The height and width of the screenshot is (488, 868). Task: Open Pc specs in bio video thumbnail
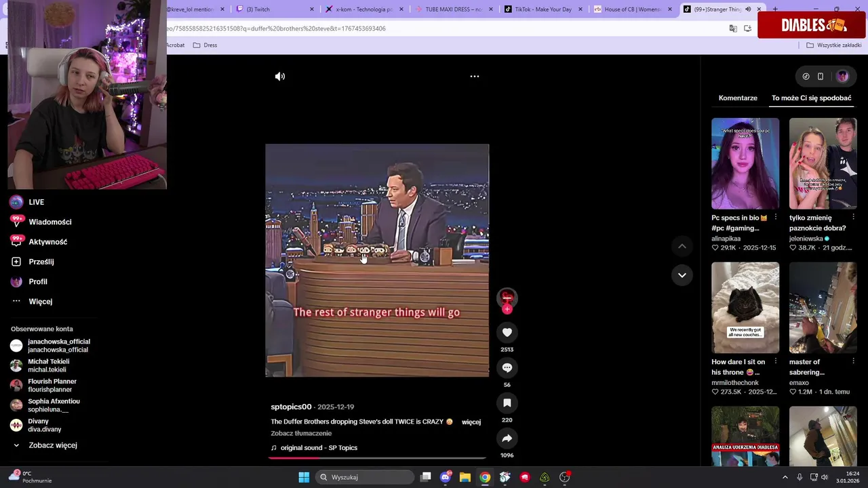745,163
